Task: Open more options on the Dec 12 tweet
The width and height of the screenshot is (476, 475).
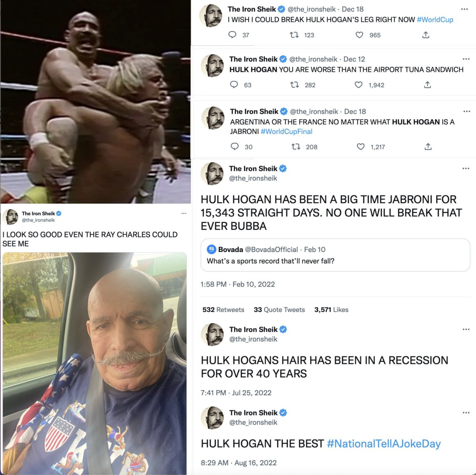Action: point(466,59)
